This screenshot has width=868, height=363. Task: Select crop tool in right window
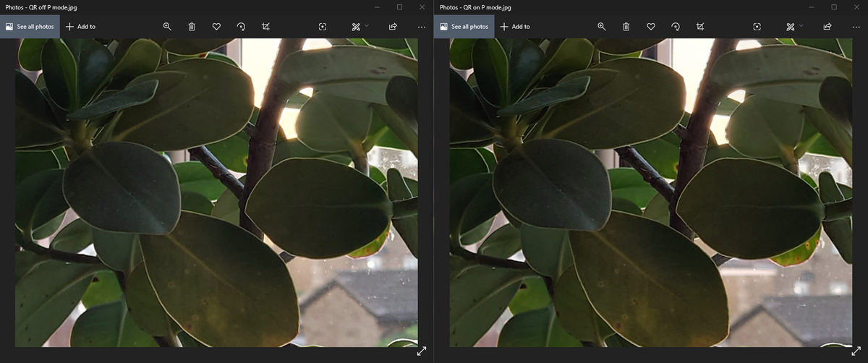coord(699,27)
